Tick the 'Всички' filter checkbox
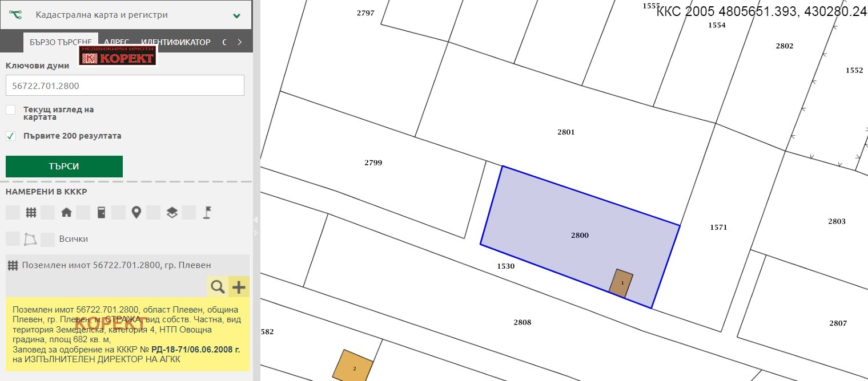The width and height of the screenshot is (868, 381). 48,239
